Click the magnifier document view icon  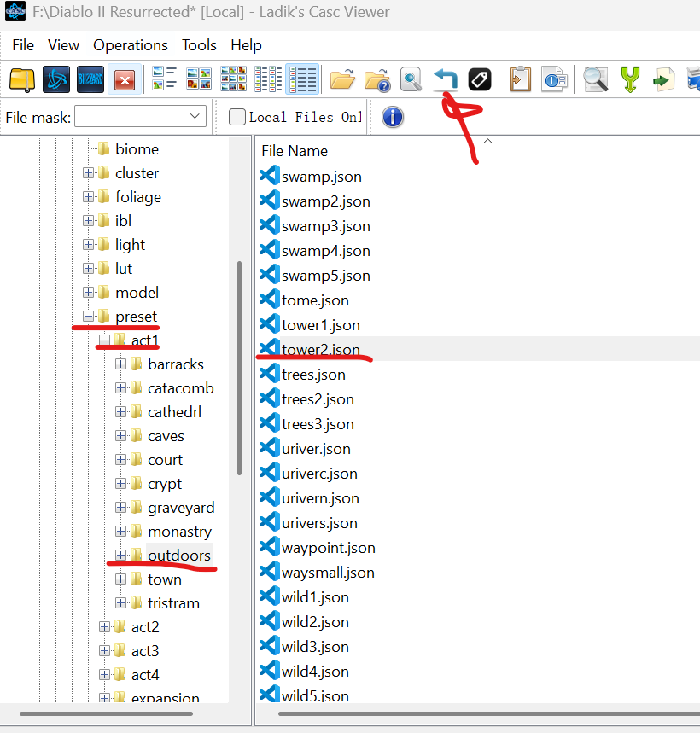click(411, 79)
